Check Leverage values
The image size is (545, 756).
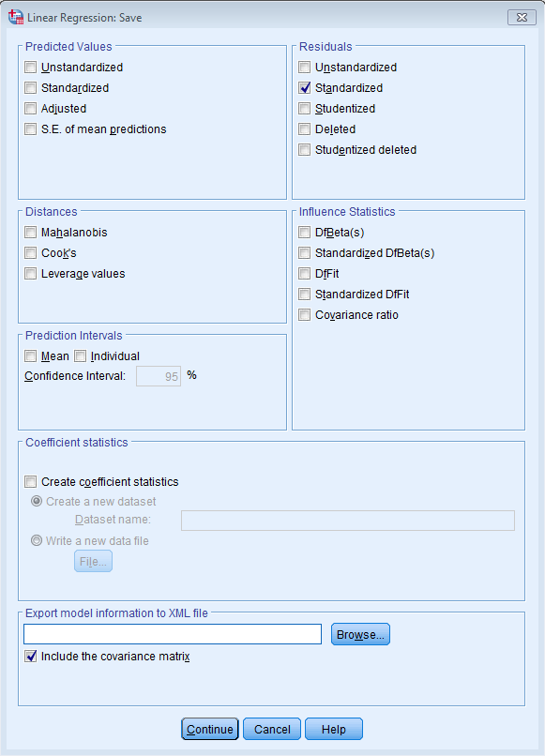tap(29, 273)
